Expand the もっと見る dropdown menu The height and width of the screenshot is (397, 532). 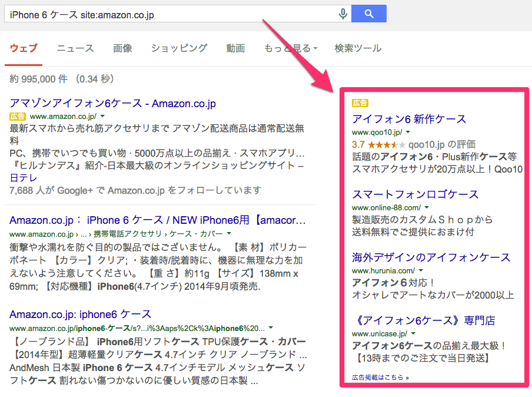[291, 48]
